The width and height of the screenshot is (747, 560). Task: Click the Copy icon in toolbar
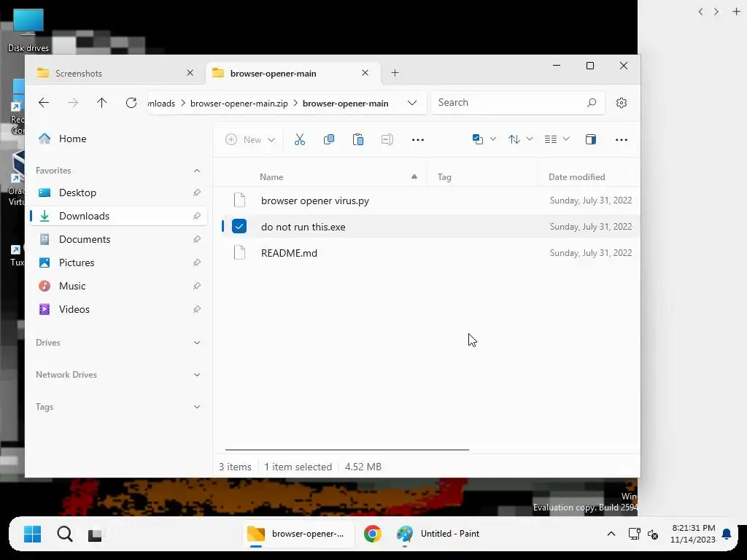(x=329, y=139)
